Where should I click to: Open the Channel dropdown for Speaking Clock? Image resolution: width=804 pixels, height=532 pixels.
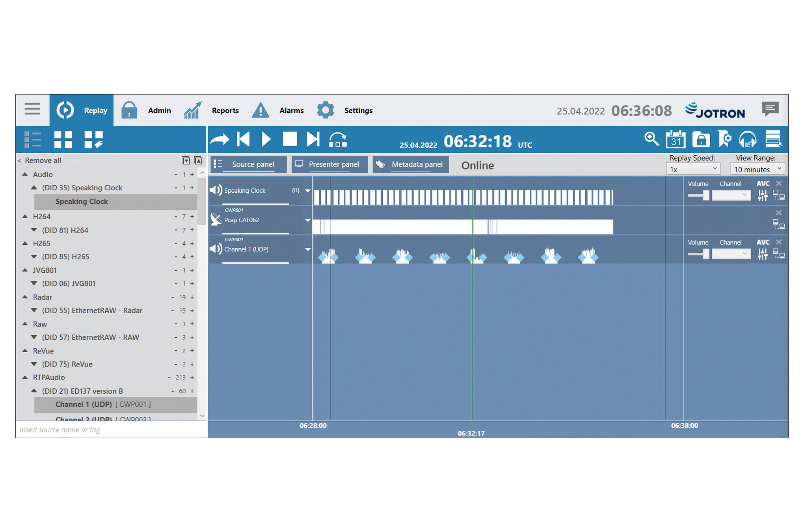[x=731, y=195]
